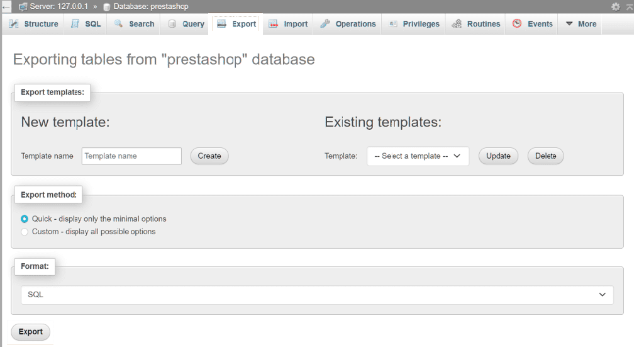644x347 pixels.
Task: Click the Privileges tab icon
Action: point(393,24)
